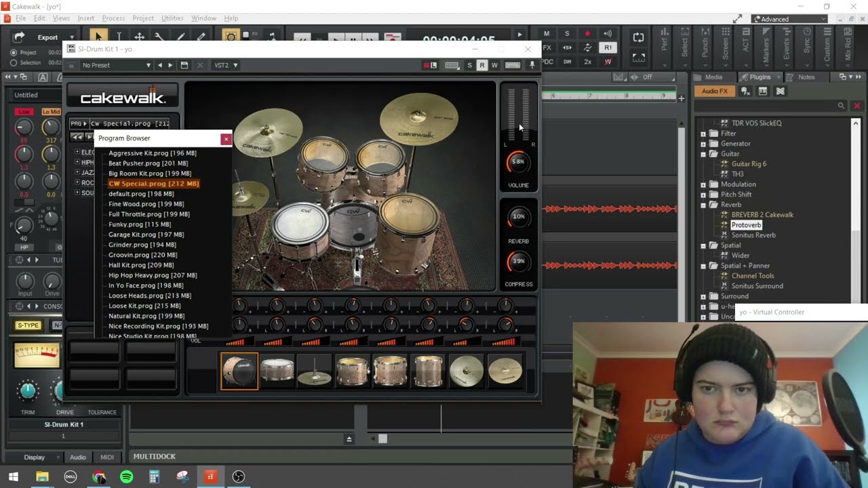Click the Audio FX search magnifier icon
This screenshot has width=868, height=488.
(x=841, y=106)
